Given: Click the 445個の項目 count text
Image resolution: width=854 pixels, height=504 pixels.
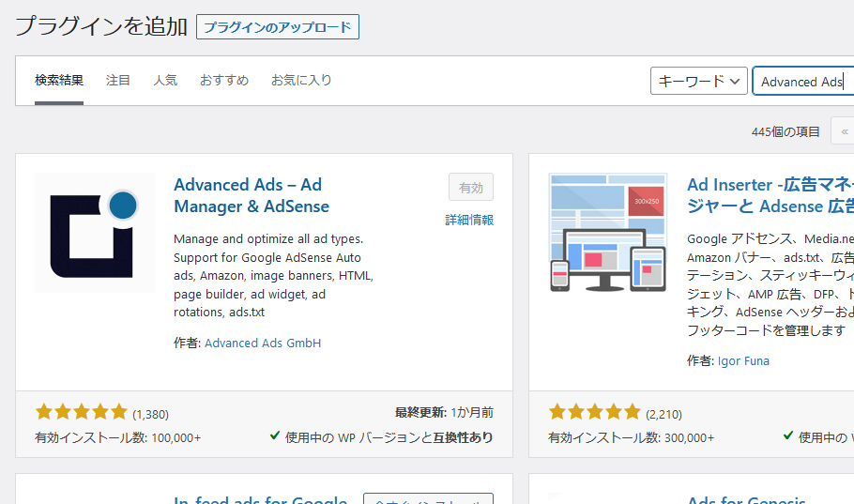Looking at the screenshot, I should point(785,131).
